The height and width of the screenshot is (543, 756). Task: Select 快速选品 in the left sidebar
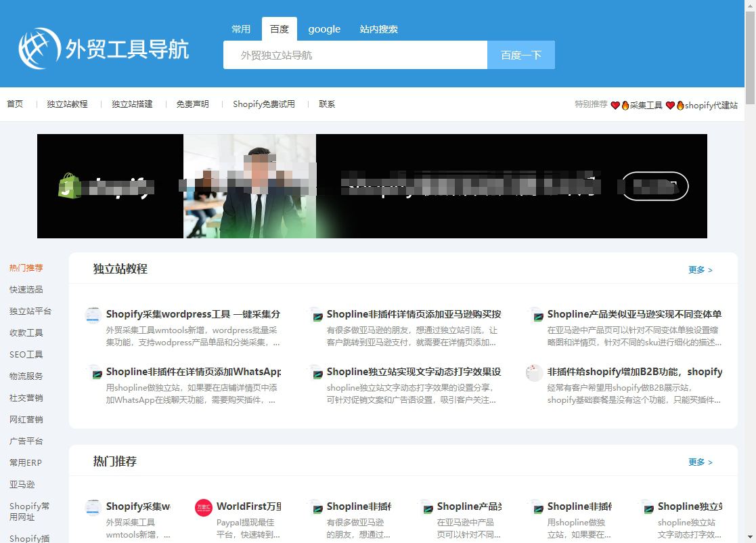pyautogui.click(x=26, y=289)
